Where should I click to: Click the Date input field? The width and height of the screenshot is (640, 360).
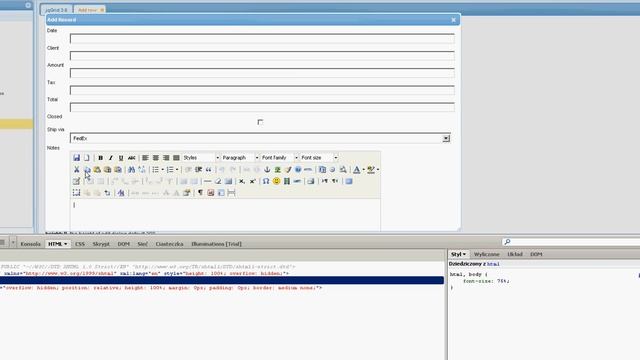click(x=262, y=39)
